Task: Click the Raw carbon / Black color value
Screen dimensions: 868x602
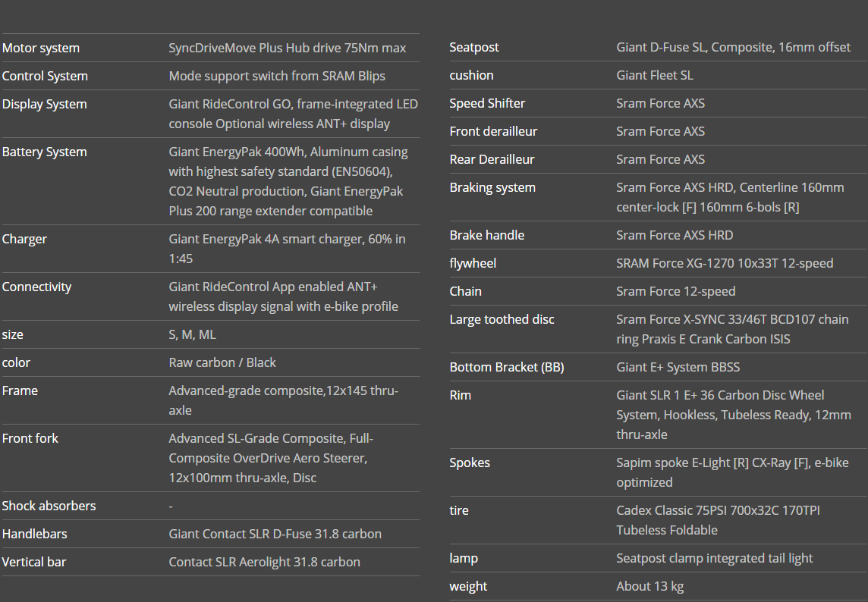Action: click(222, 363)
